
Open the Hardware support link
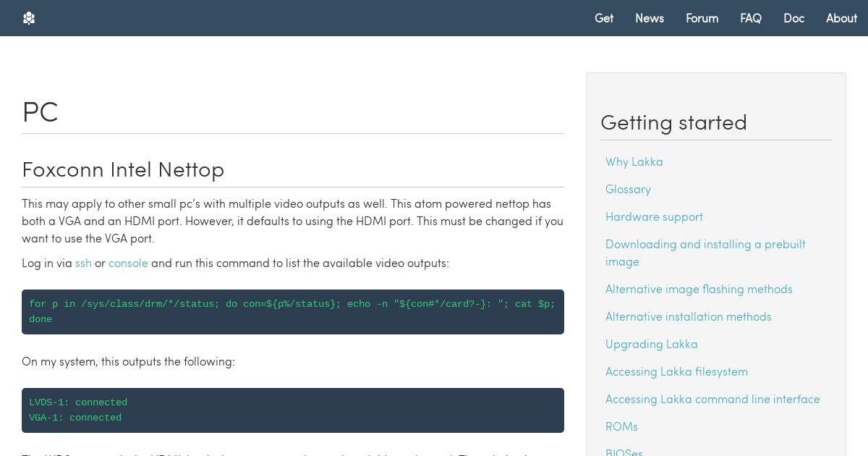654,217
